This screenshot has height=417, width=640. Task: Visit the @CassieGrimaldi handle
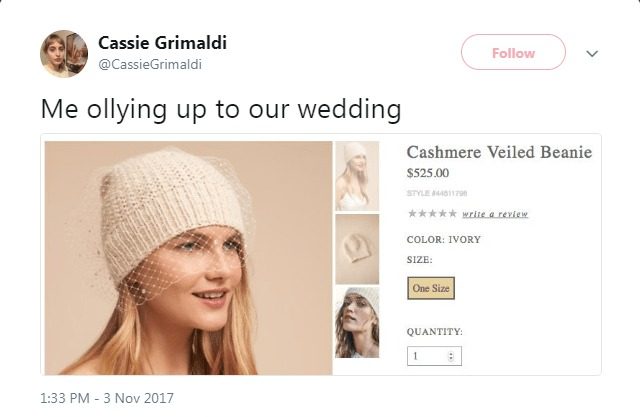[x=150, y=64]
